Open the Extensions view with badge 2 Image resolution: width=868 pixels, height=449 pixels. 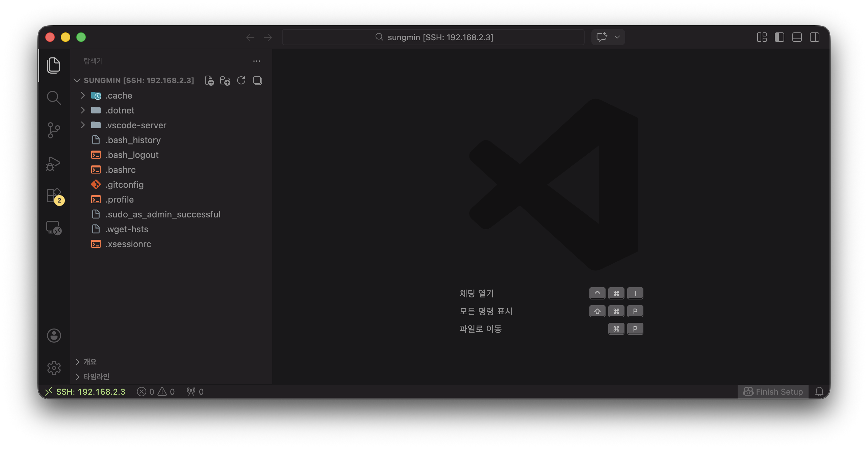pos(54,196)
